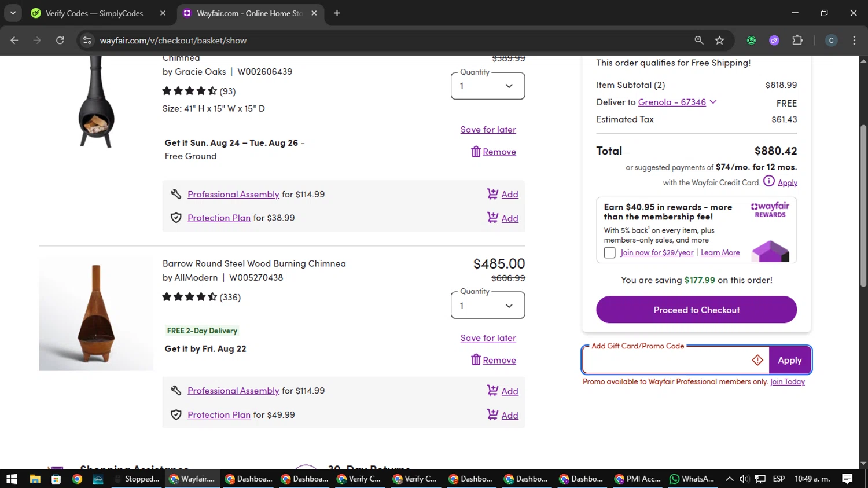868x488 pixels.
Task: Switch to the PMI Acc... taskbar window
Action: (x=637, y=479)
